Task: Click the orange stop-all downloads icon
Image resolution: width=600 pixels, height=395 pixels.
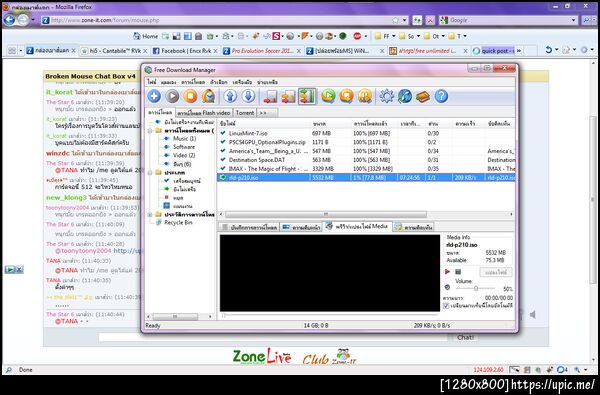Action: point(346,96)
